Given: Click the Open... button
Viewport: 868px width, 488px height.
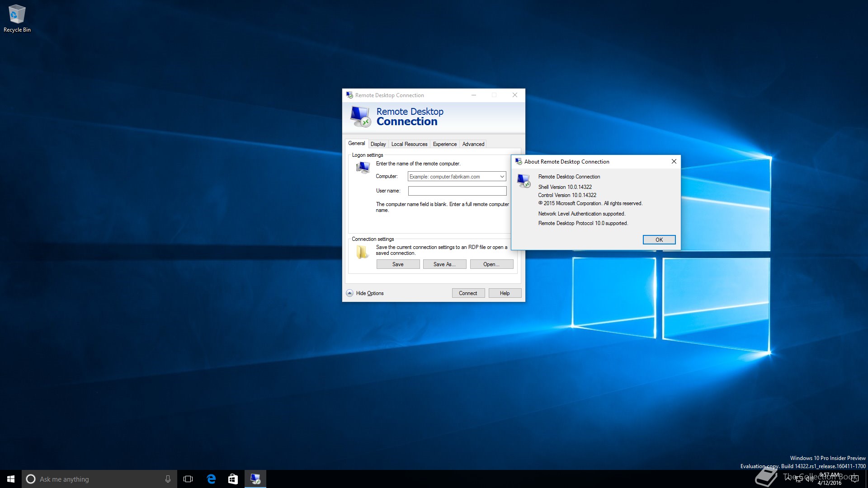Looking at the screenshot, I should pyautogui.click(x=491, y=264).
